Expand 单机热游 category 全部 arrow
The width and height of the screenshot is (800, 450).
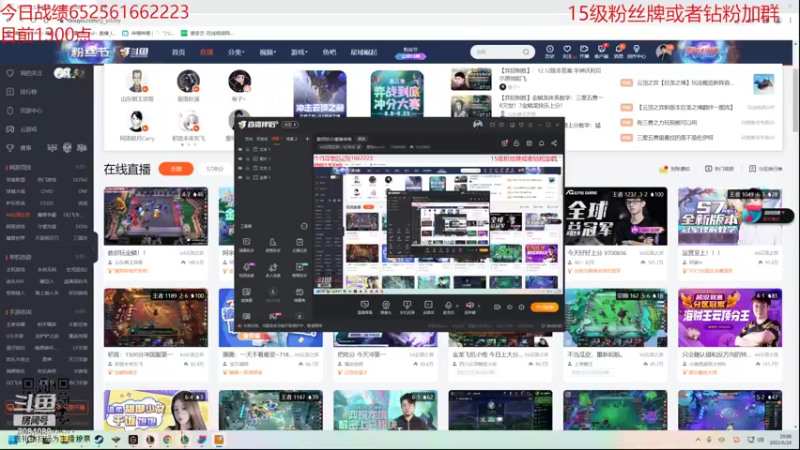pos(81,257)
